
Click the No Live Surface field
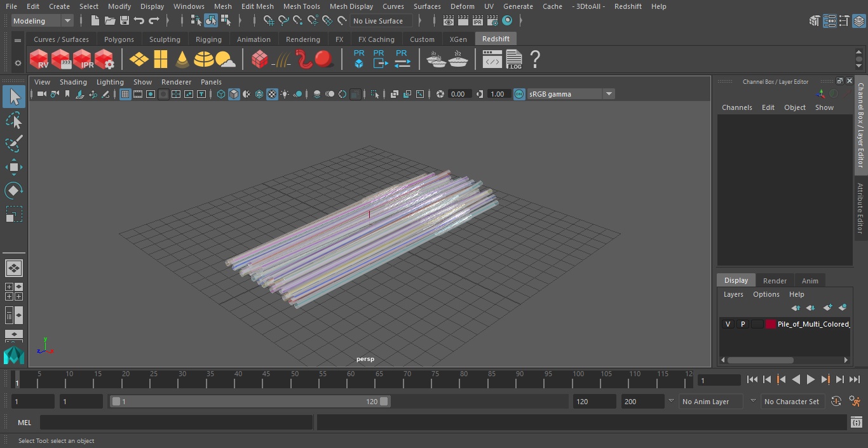382,21
